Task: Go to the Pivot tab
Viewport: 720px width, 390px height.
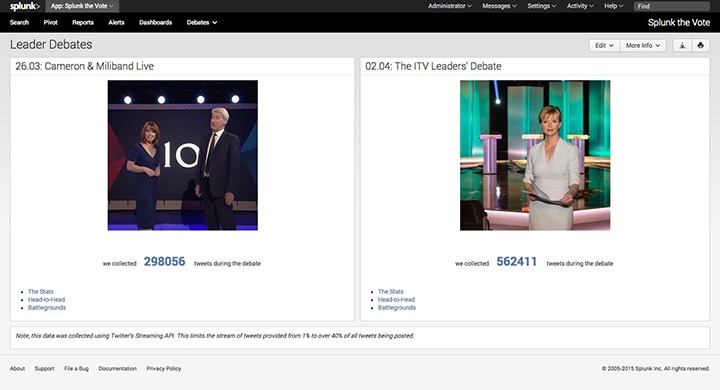Action: point(51,23)
